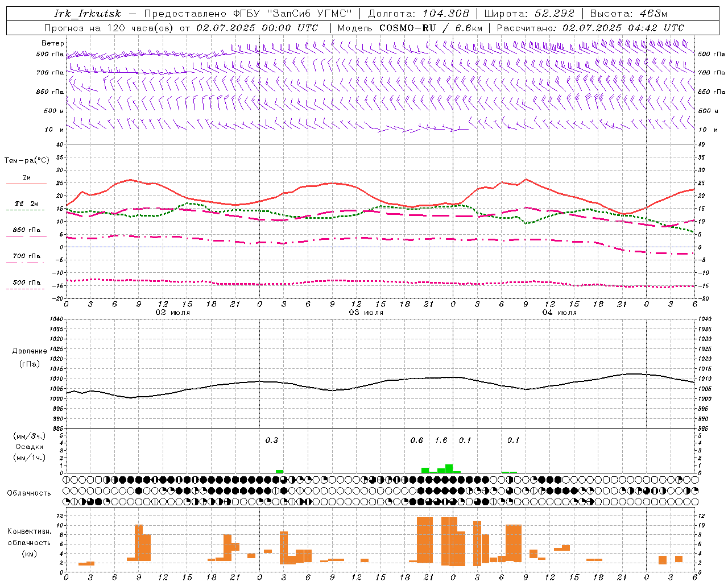Viewport: 728px width, 582px height.
Task: Click the "(гПа)" unit under Давление
Action: pos(30,364)
